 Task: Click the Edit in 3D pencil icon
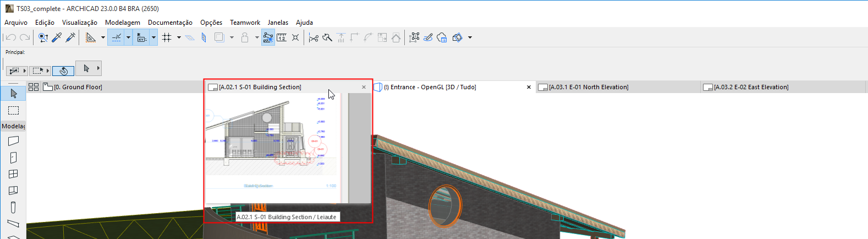coord(428,37)
